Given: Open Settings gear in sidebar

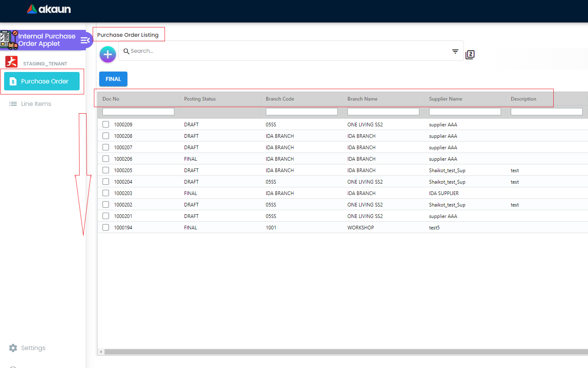Looking at the screenshot, I should pyautogui.click(x=13, y=348).
